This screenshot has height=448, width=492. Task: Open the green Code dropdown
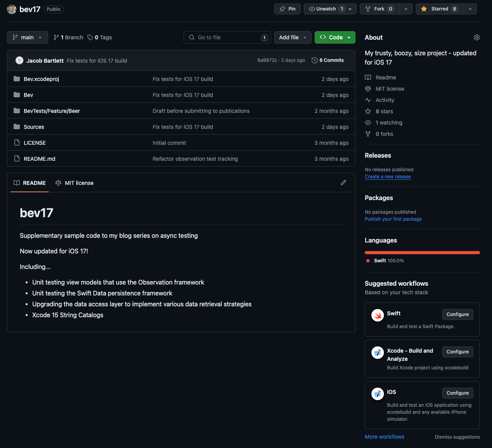coord(335,37)
